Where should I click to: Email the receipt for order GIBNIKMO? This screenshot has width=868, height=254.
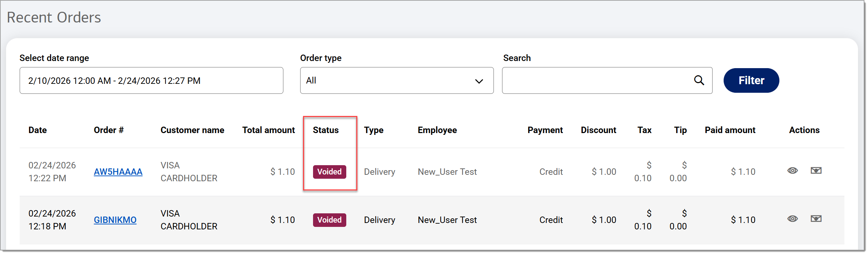coord(817,219)
